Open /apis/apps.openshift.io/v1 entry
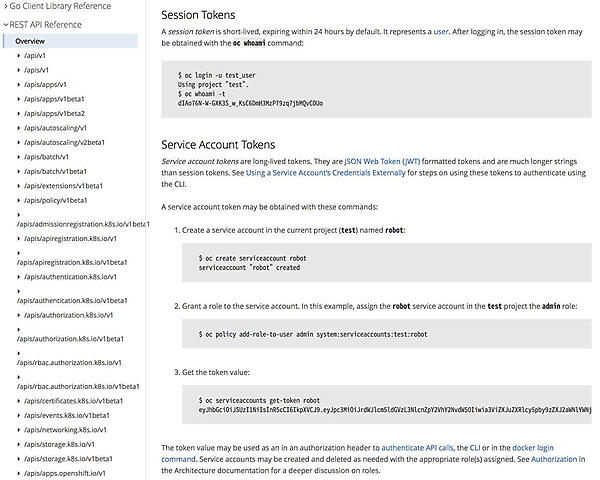Viewport: 600px width, 480px height. click(x=65, y=472)
